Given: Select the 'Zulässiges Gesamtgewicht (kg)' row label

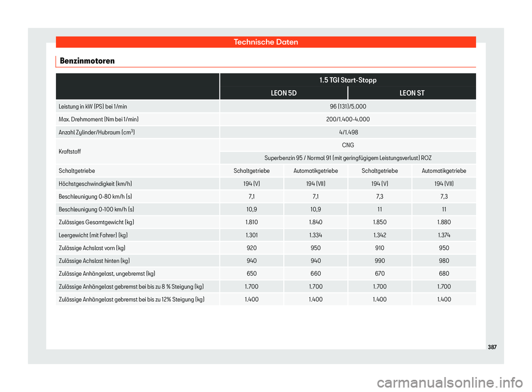Looking at the screenshot, I should coord(96,223).
